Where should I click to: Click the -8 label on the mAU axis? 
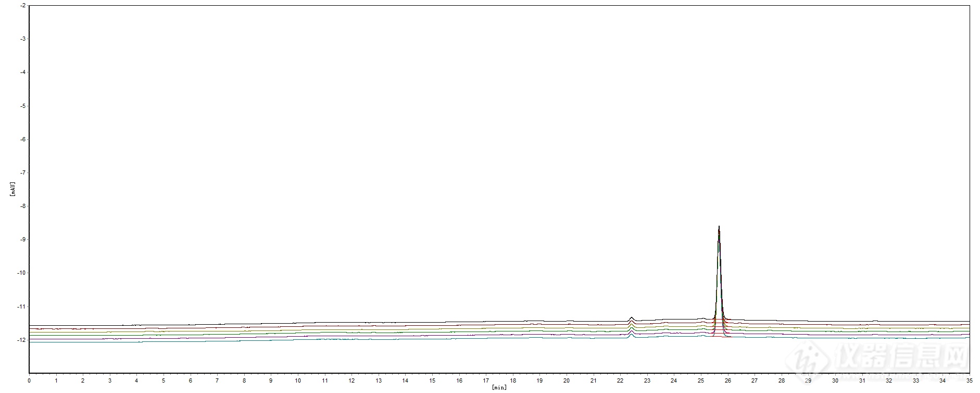tap(23, 206)
